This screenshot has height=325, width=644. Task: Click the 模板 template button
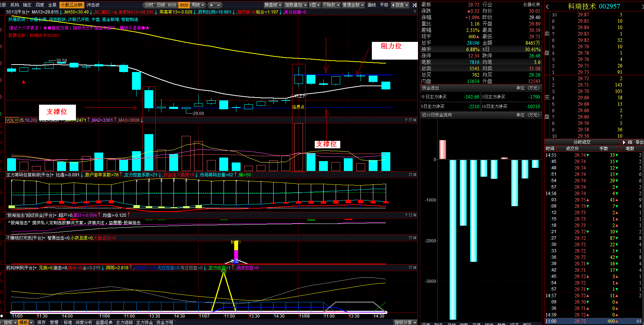24,322
